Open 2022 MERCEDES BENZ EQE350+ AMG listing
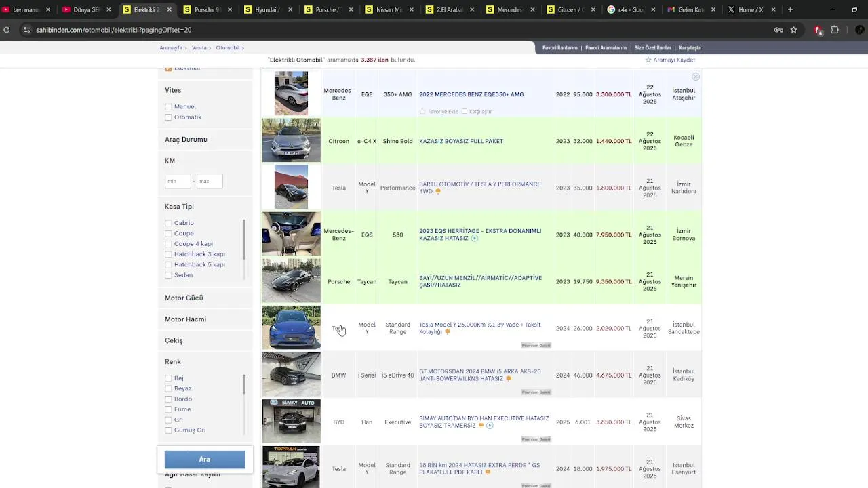This screenshot has height=488, width=868. pyautogui.click(x=471, y=94)
